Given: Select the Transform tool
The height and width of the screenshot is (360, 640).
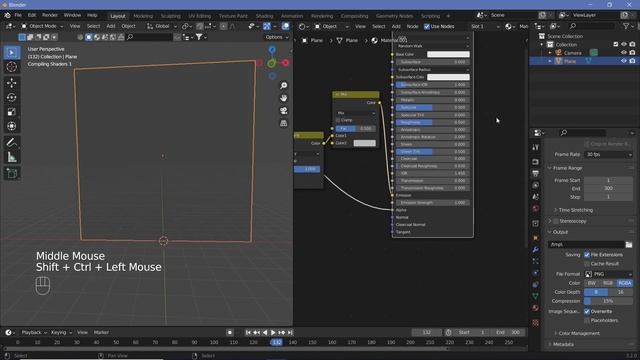Looking at the screenshot, I should pyautogui.click(x=11, y=126).
